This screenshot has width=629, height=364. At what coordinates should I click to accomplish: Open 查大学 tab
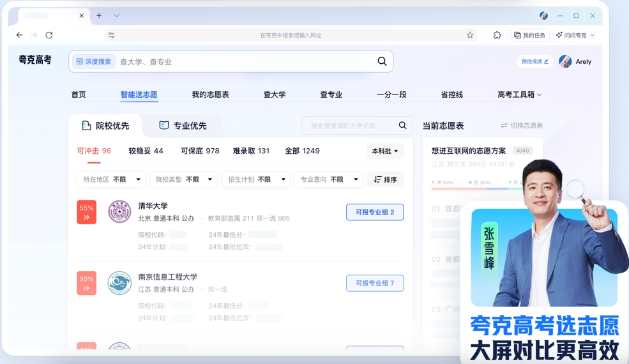(275, 95)
